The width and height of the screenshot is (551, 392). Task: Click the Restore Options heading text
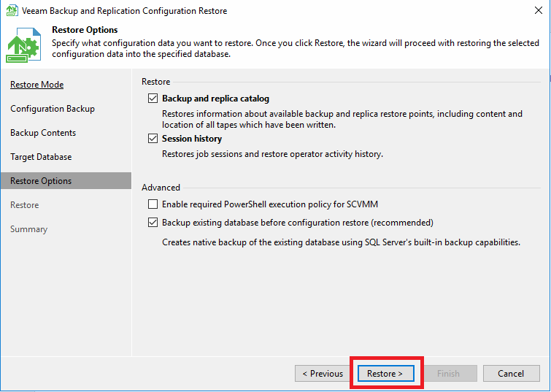85,30
